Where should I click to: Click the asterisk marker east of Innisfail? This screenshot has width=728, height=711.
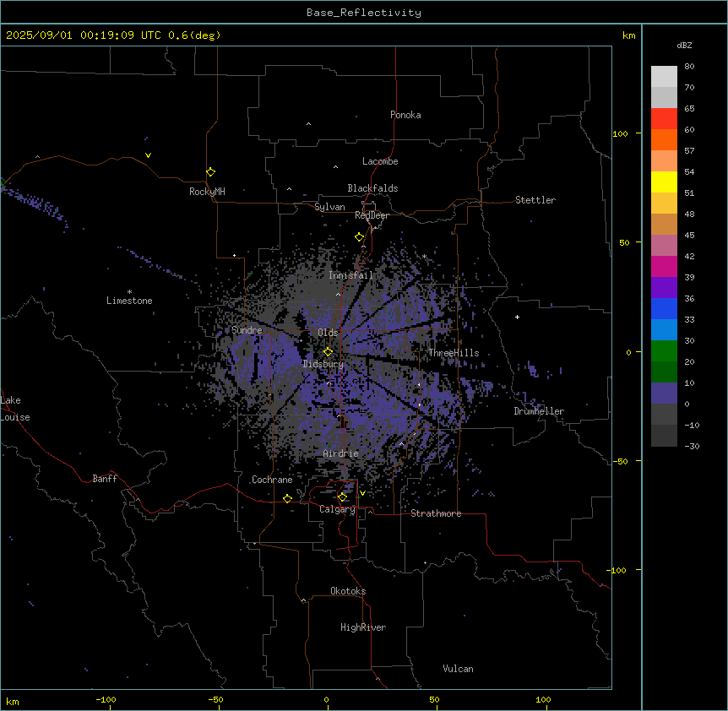click(424, 256)
